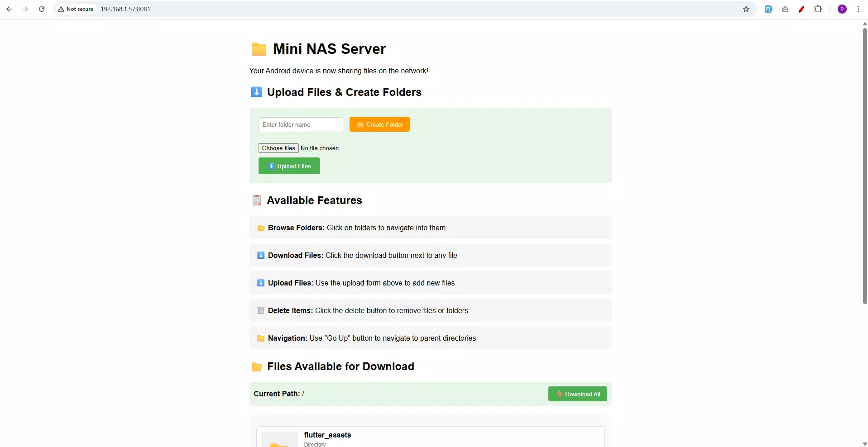Viewport: 868px width, 447px height.
Task: Bookmark this page with star icon
Action: [x=746, y=9]
